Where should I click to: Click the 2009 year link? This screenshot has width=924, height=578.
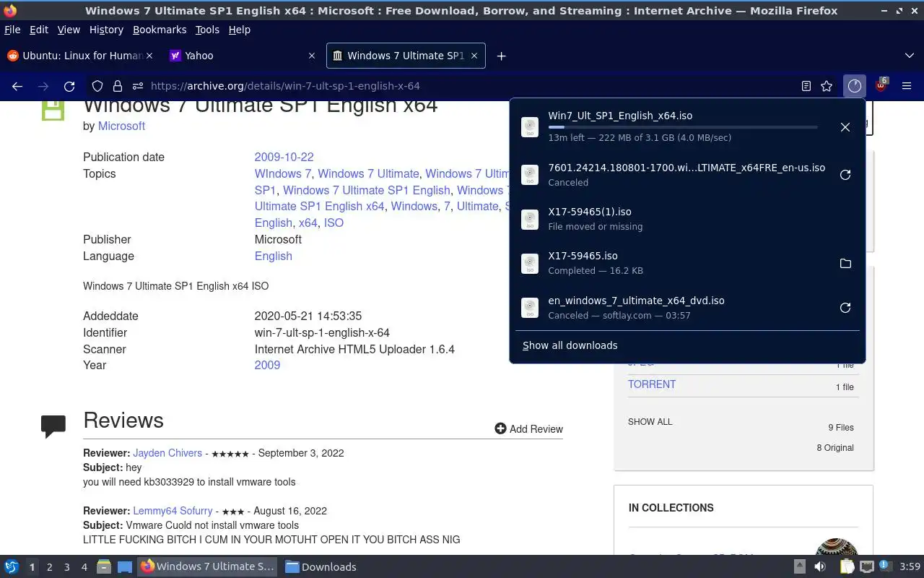pos(267,365)
